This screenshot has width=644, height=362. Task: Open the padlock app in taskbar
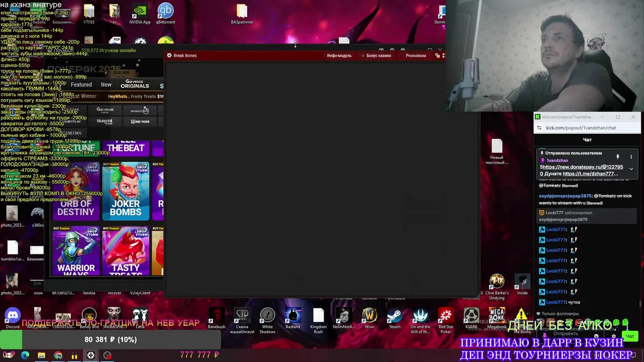click(74, 355)
